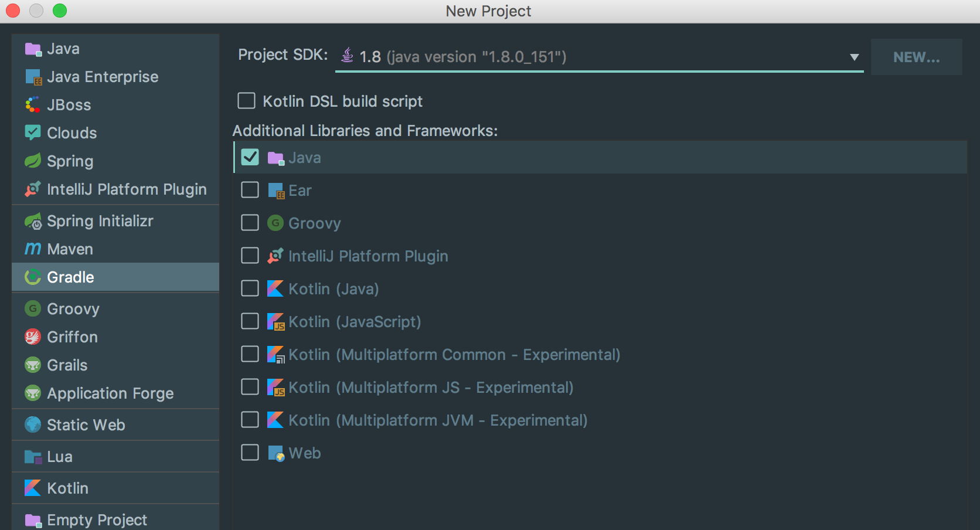Viewport: 980px width, 530px height.
Task: Click the Web framework icon
Action: point(276,453)
